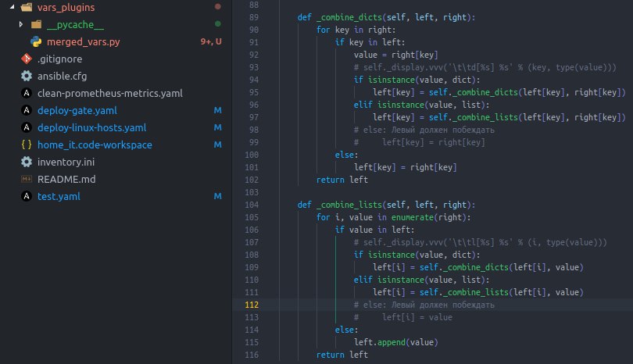Open ansible.cfg from the file tree
The height and width of the screenshot is (364, 633).
(x=63, y=76)
